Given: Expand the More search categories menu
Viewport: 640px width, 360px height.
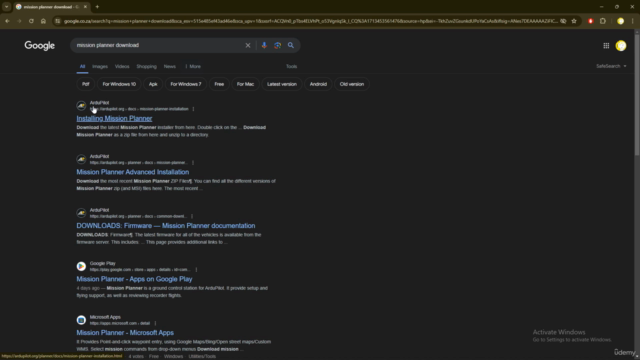Looking at the screenshot, I should point(193,67).
